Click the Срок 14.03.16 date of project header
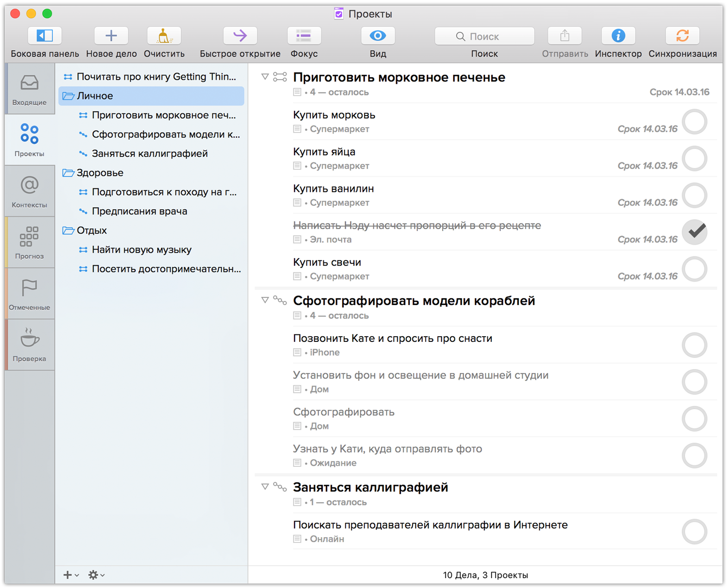This screenshot has width=727, height=588. [680, 92]
